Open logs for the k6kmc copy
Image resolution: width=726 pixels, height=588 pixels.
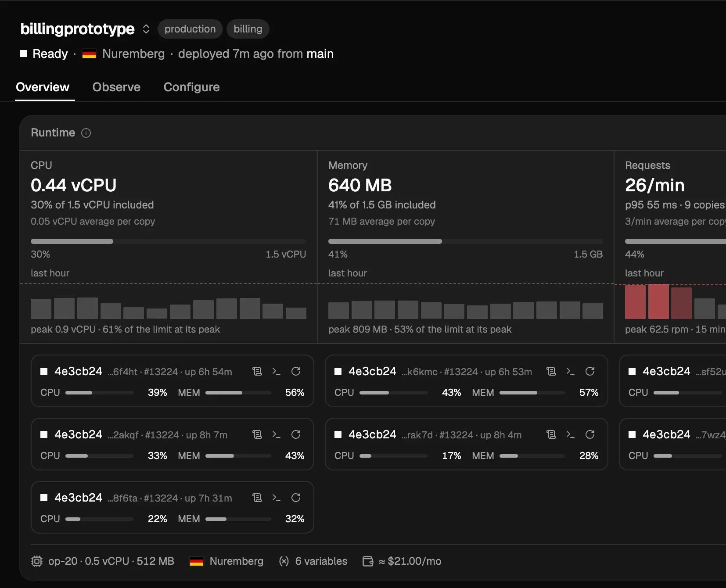point(551,372)
